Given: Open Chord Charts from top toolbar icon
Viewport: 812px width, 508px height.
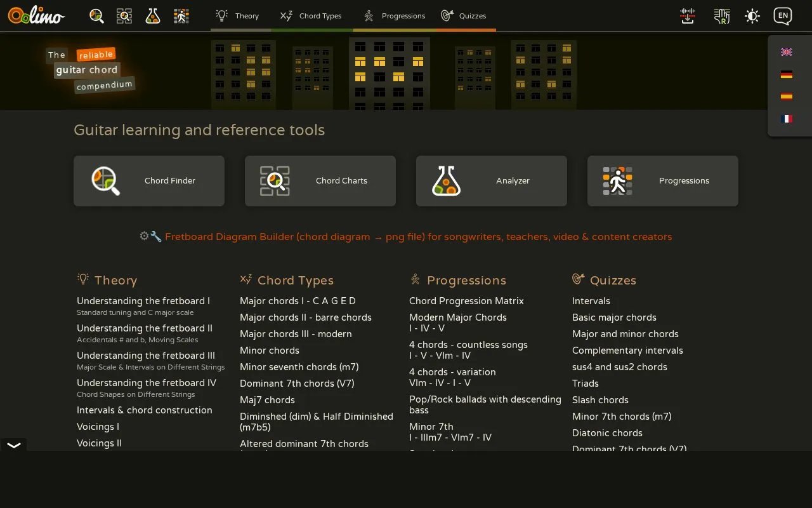Looking at the screenshot, I should [124, 16].
